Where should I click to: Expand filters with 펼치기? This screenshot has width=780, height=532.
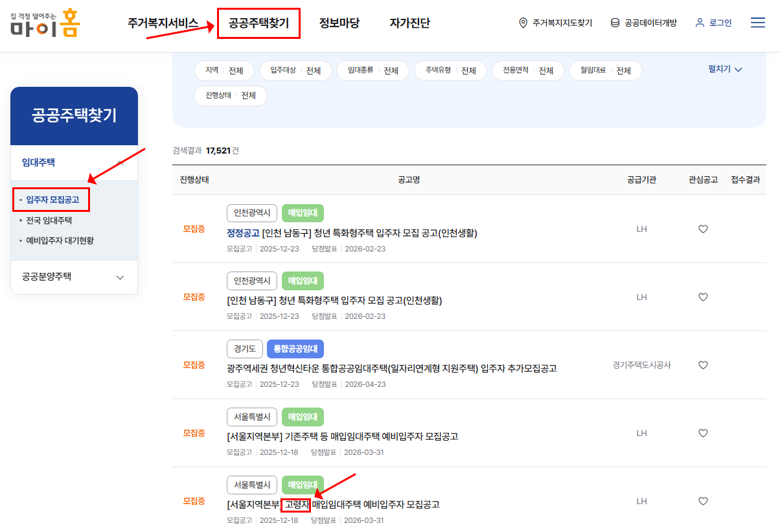725,69
